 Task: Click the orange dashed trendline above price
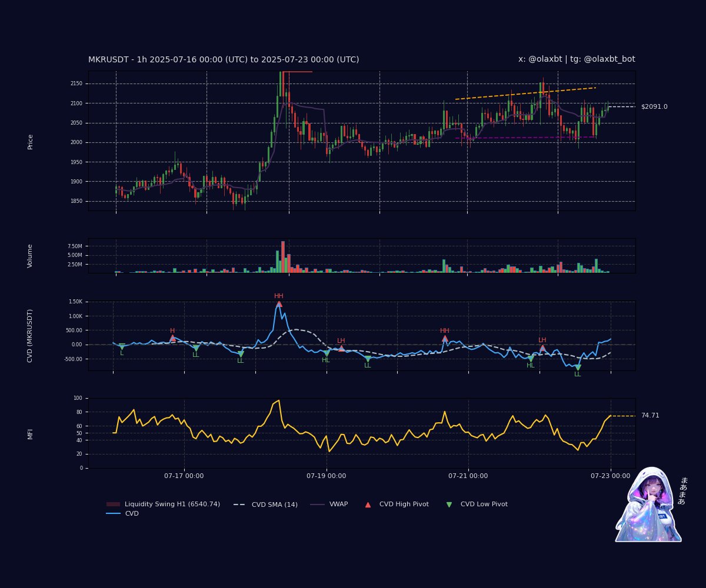[x=526, y=93]
